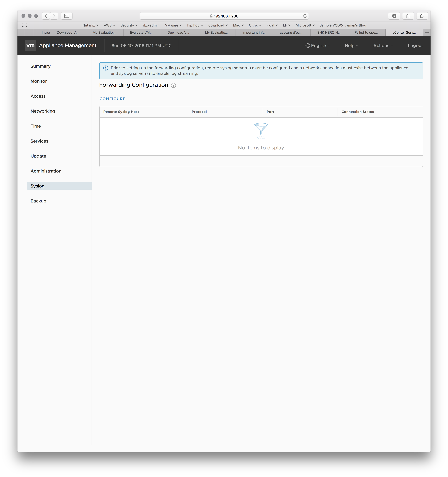Show all tabs overview icon

pyautogui.click(x=422, y=16)
